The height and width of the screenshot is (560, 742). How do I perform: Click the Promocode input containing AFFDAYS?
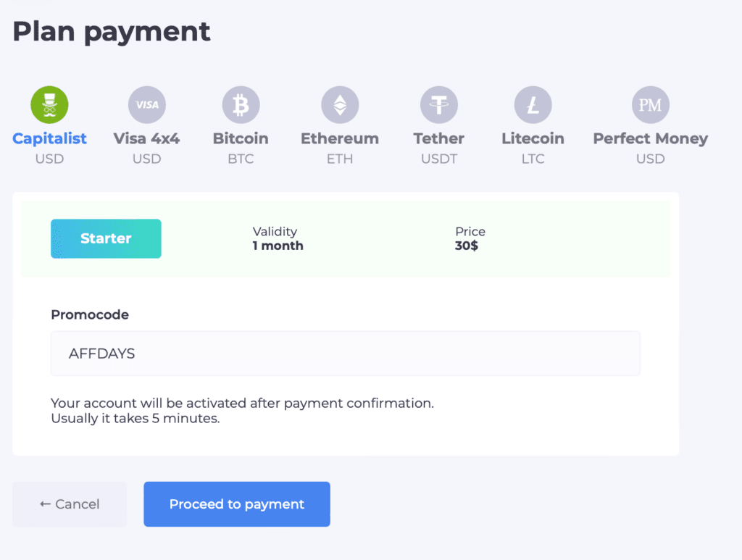[x=345, y=353]
